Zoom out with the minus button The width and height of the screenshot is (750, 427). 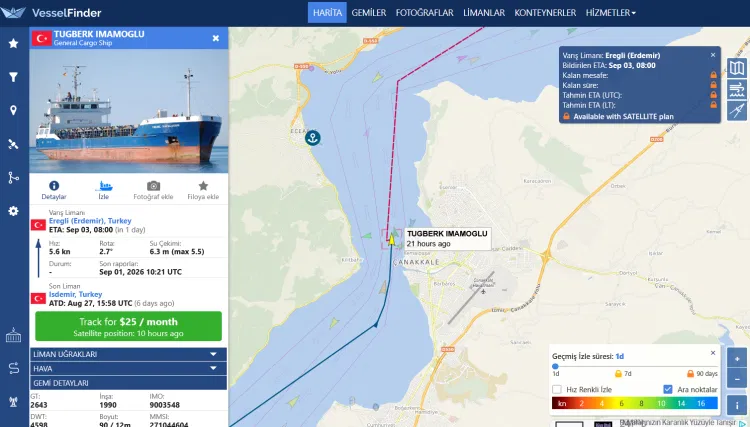pos(737,378)
